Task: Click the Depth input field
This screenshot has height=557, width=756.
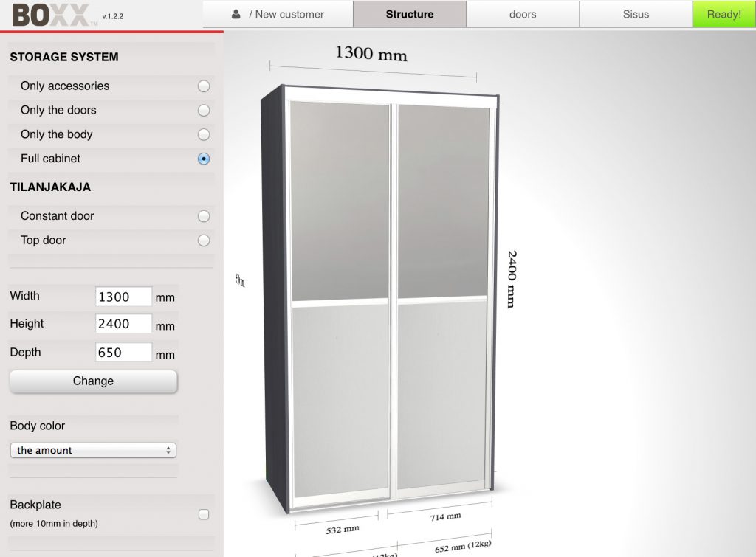Action: pyautogui.click(x=123, y=353)
